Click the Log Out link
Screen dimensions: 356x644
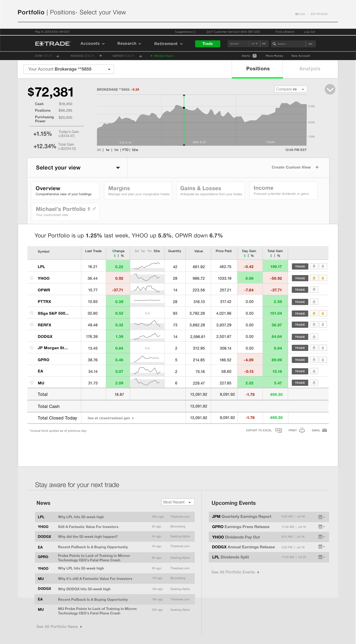(x=309, y=32)
